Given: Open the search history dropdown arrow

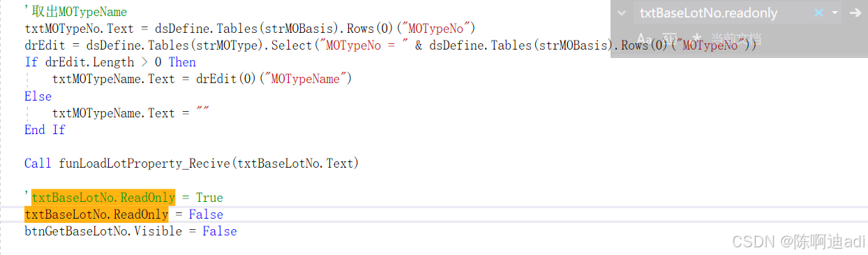Looking at the screenshot, I should click(835, 13).
